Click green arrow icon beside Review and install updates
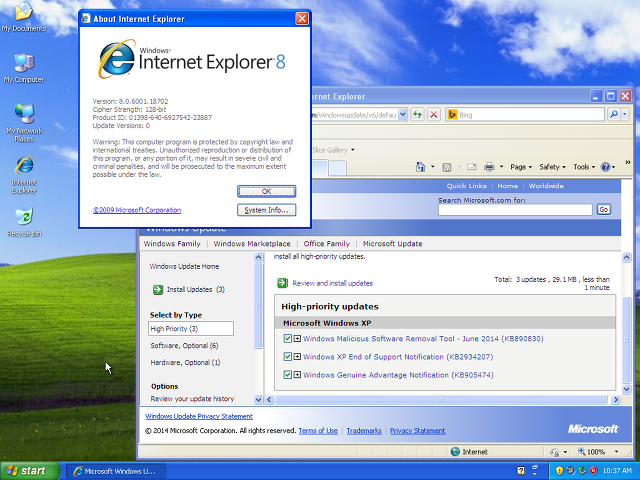This screenshot has height=480, width=640. tap(282, 283)
